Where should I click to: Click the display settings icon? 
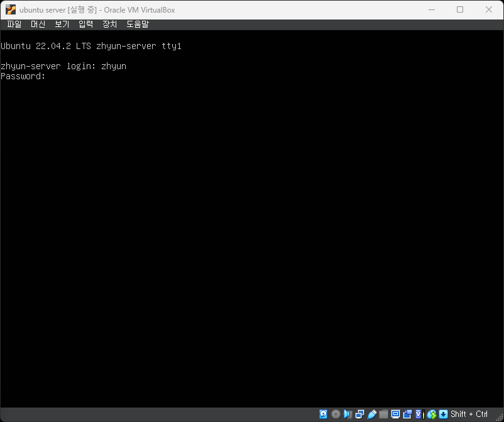[x=395, y=414]
